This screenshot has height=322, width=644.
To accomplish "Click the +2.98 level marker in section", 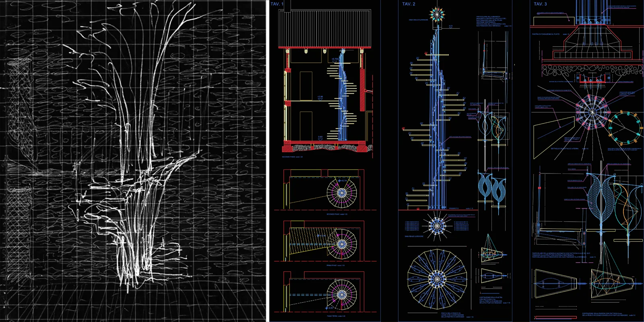I will point(320,97).
